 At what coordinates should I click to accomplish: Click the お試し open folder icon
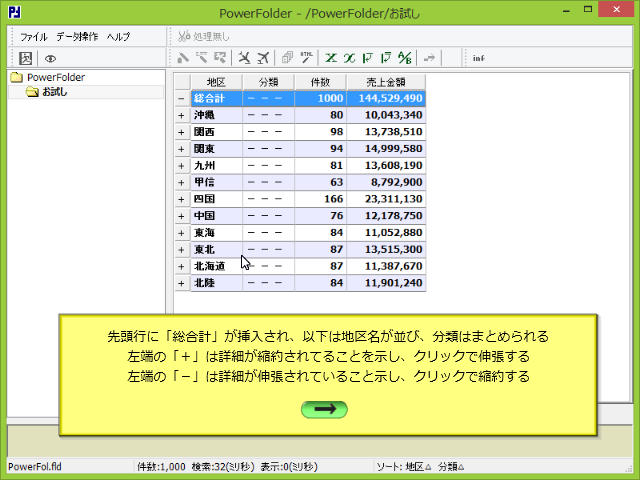tap(32, 92)
